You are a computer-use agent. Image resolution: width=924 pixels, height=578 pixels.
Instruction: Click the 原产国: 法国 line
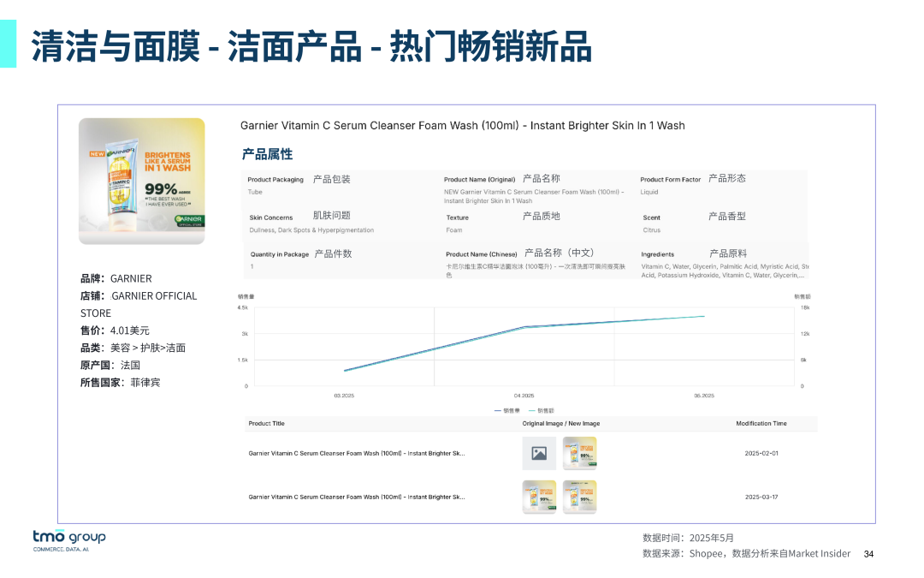point(110,365)
